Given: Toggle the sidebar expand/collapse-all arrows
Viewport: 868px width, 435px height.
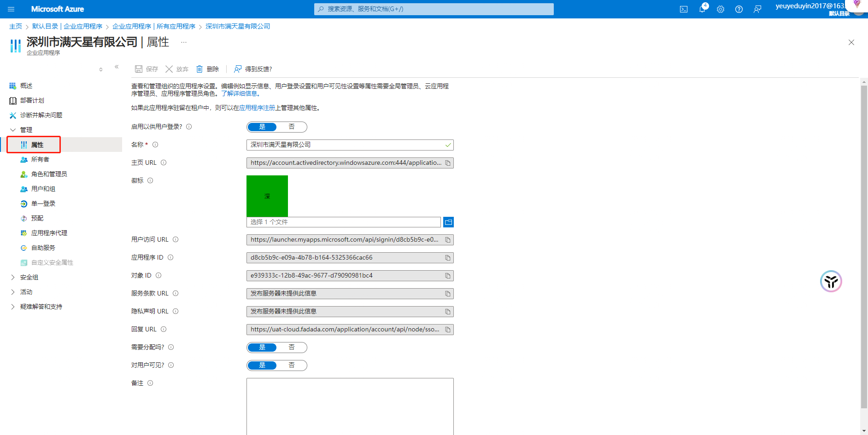Looking at the screenshot, I should [101, 70].
